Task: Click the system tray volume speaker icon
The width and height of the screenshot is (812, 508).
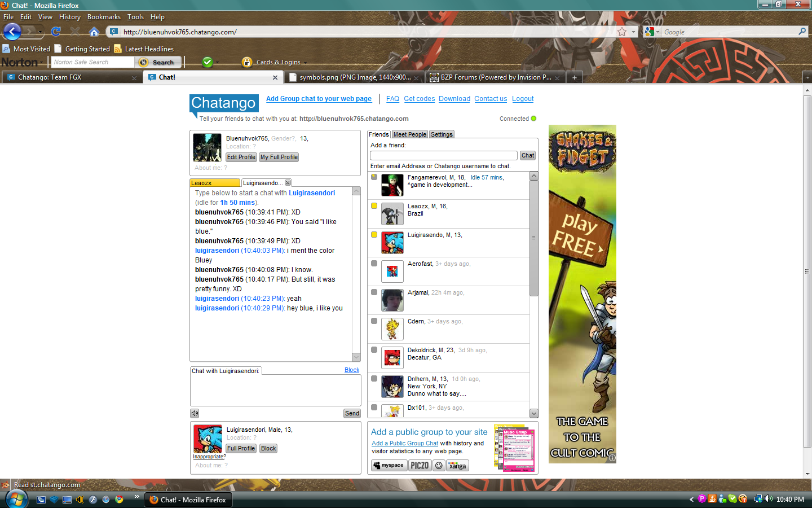Action: point(769,499)
